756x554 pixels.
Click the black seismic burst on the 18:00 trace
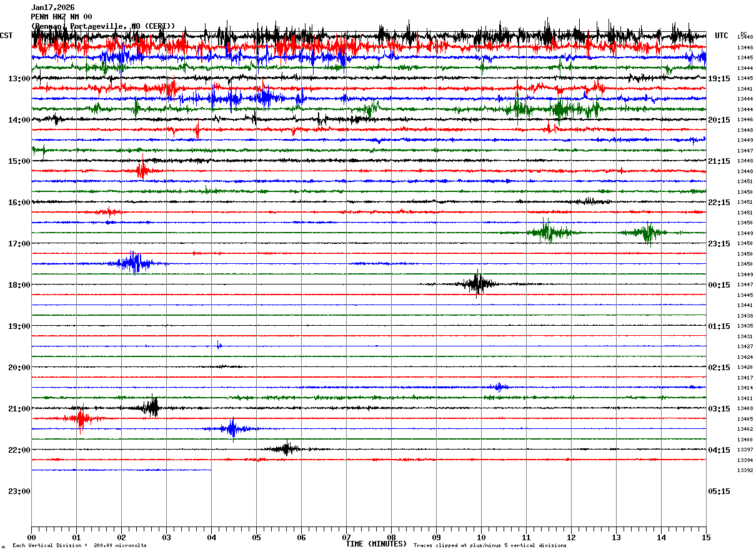[477, 284]
